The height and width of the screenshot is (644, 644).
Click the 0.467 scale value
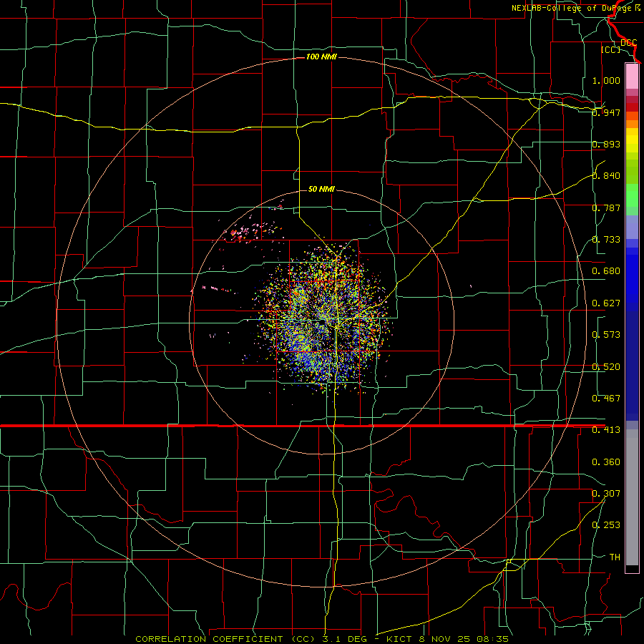606,399
